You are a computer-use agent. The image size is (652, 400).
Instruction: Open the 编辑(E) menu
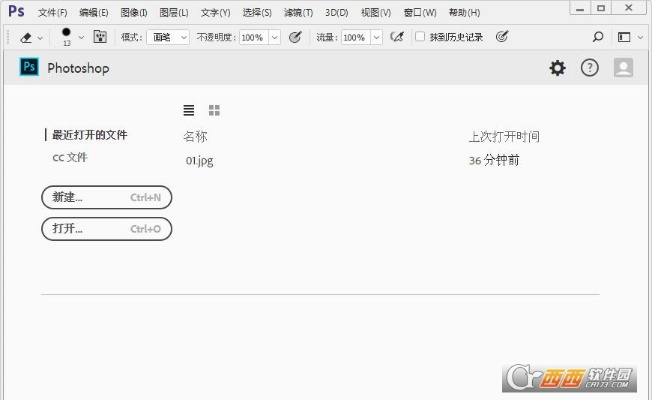94,13
